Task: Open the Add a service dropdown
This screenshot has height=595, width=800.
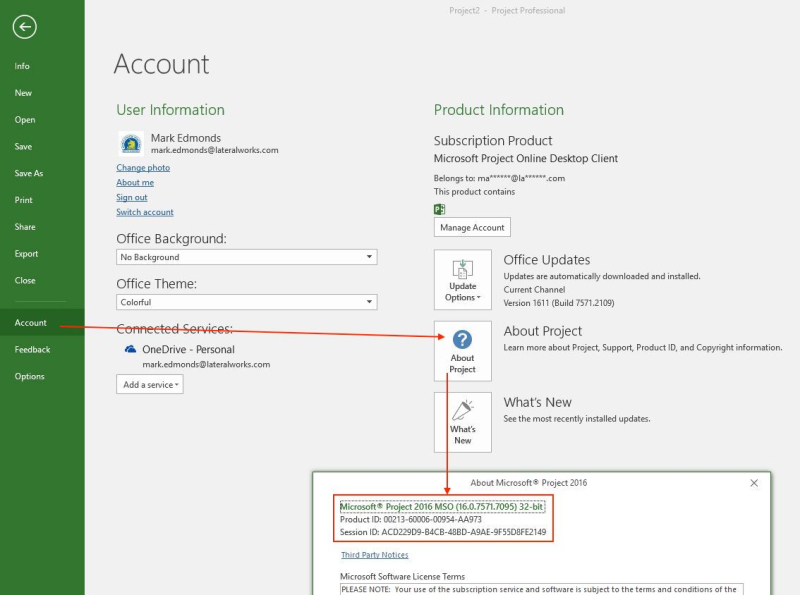Action: pos(149,384)
